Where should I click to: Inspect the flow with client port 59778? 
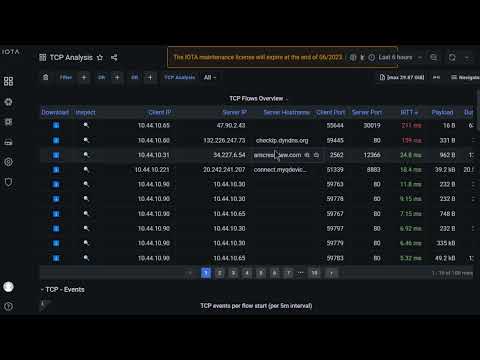click(x=86, y=199)
